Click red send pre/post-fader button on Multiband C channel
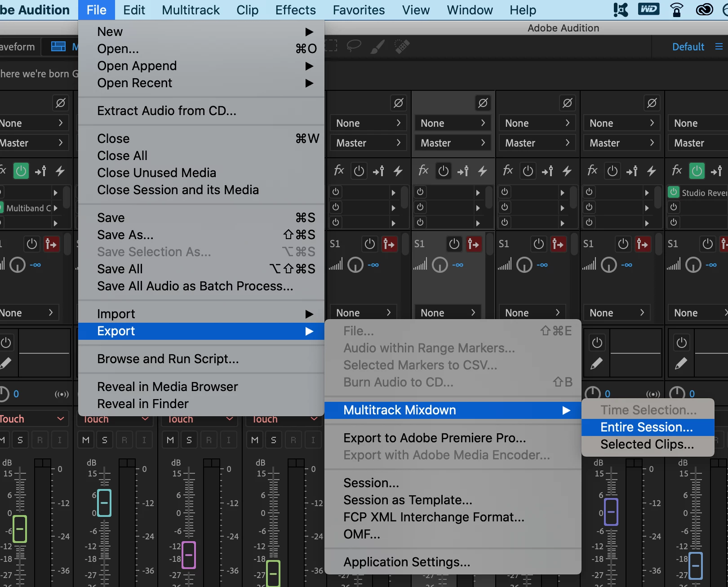Screen dimensions: 728x587 tap(51, 244)
